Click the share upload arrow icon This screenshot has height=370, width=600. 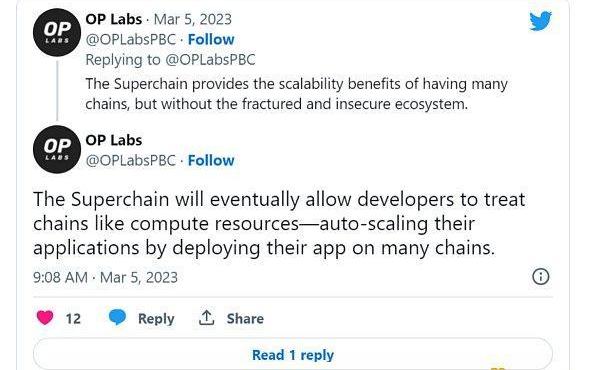click(207, 318)
